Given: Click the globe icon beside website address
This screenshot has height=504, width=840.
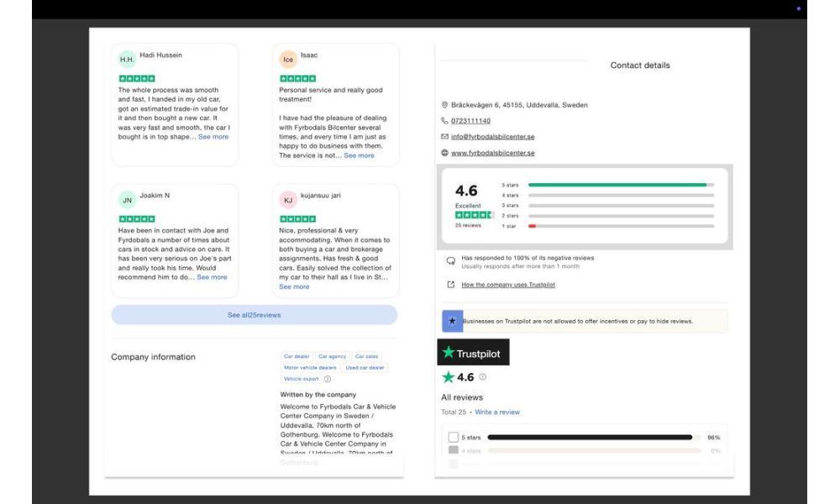Looking at the screenshot, I should [x=444, y=153].
